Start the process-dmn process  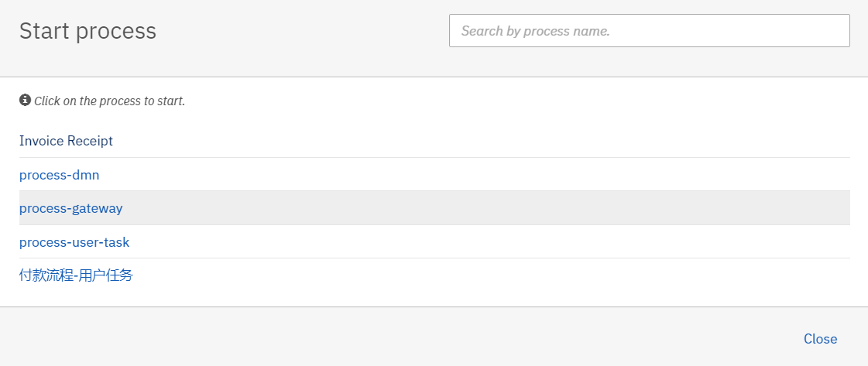59,175
